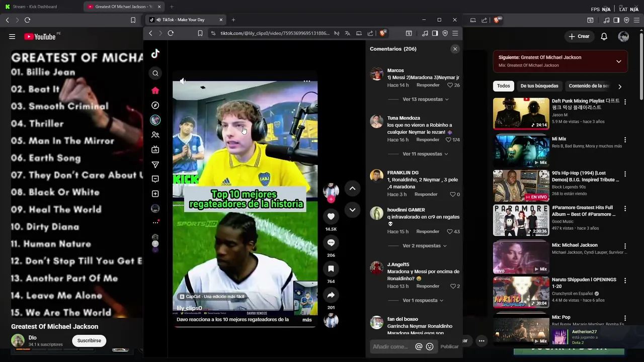644x362 pixels.
Task: Click translate icon in TikTok address bar
Action: tap(348, 33)
